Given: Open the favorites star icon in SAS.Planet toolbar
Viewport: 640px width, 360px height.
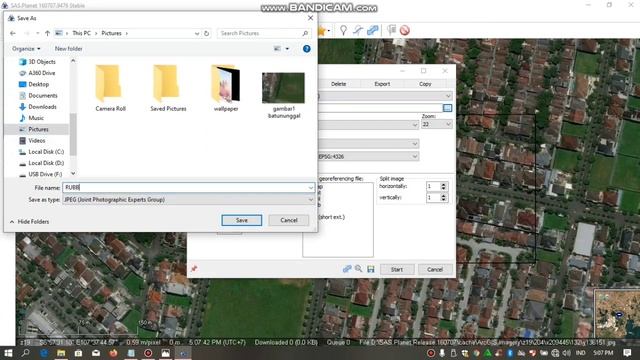Looking at the screenshot, I should [322, 31].
